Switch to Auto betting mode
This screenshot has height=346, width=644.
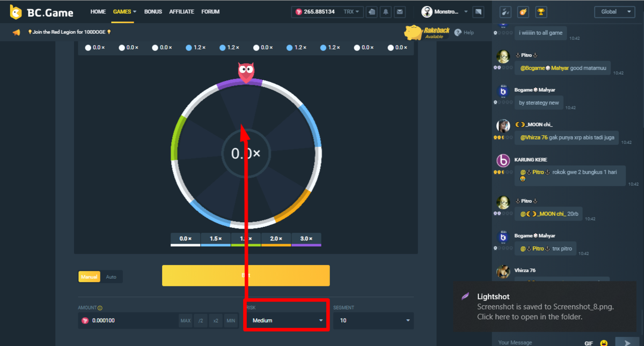(x=111, y=277)
